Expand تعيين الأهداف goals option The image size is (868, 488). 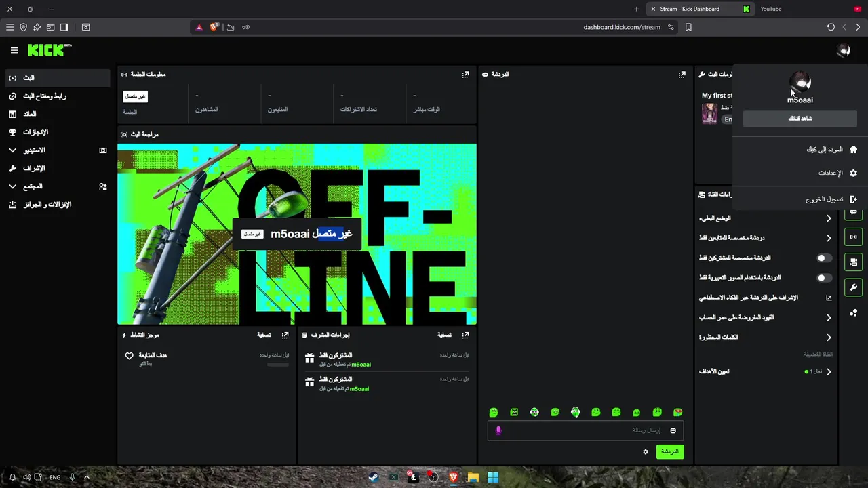[x=766, y=371]
